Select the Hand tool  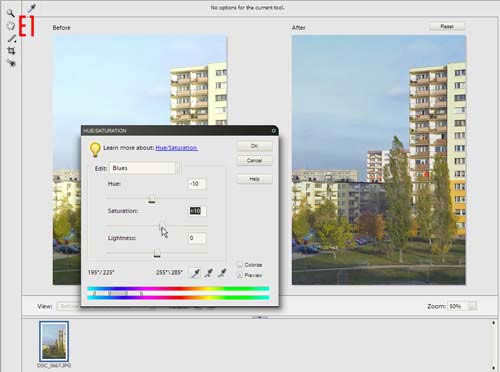[11, 26]
